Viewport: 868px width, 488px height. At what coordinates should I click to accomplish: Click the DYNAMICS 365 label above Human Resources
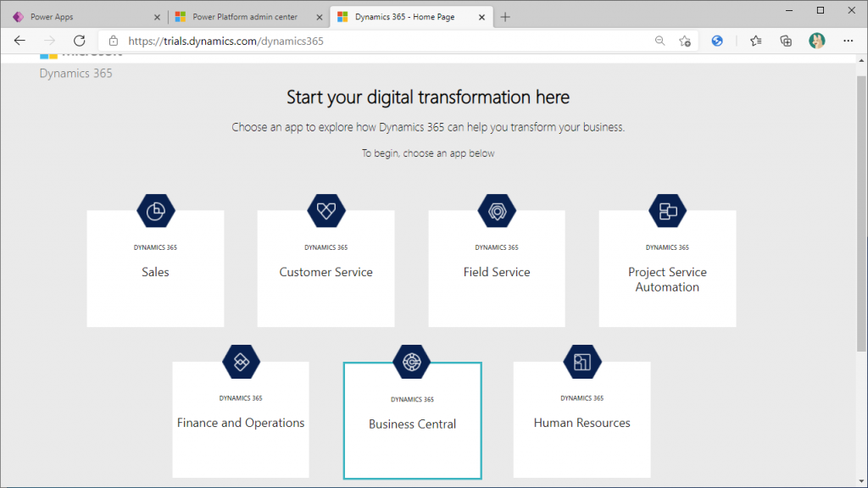tap(581, 398)
